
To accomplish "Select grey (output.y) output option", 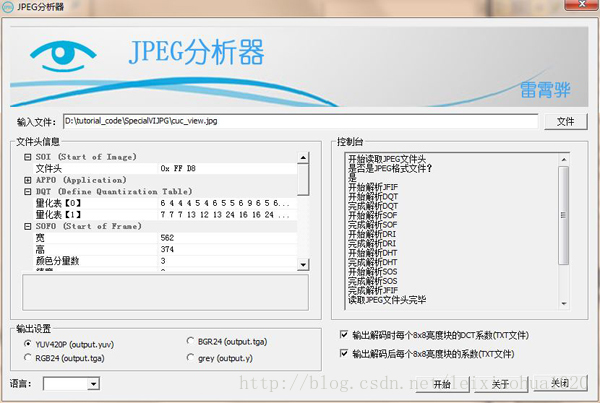I will click(220, 358).
